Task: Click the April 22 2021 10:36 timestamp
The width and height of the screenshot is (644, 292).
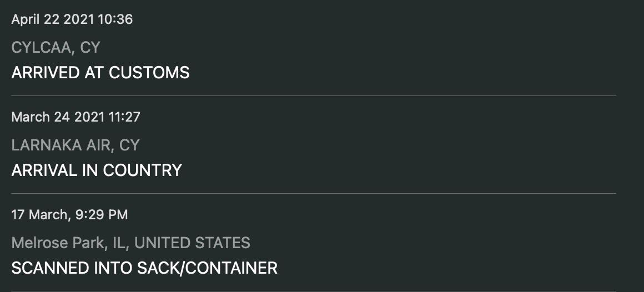Action: (72, 19)
